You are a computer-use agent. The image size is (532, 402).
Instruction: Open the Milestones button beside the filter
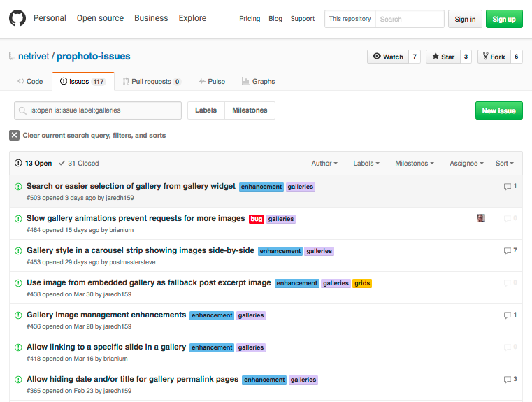tap(250, 110)
